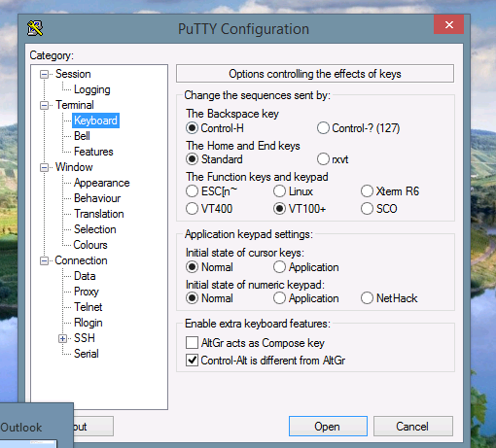Select the Session category
Viewport: 496px width, 448px height.
click(73, 74)
